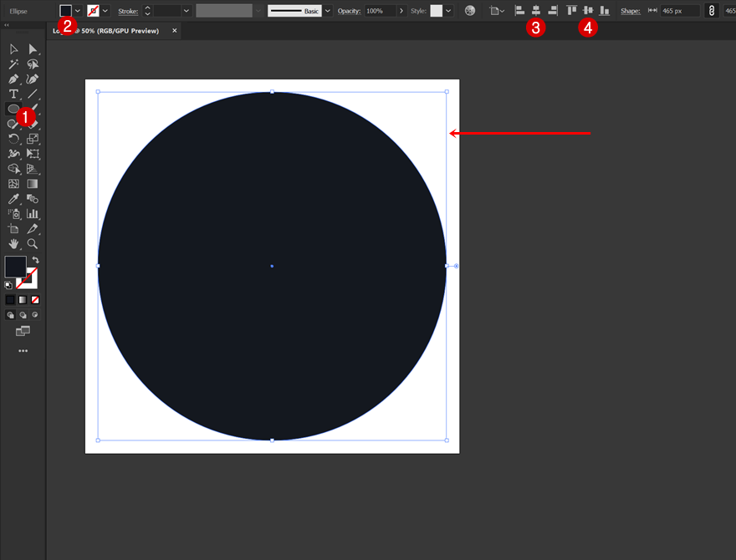736x560 pixels.
Task: Click Vertical Align Center icon
Action: pos(588,11)
